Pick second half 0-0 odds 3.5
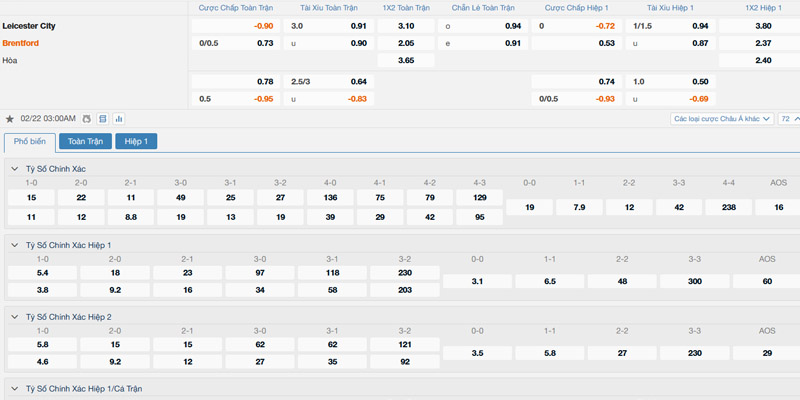The width and height of the screenshot is (800, 400). 478,353
